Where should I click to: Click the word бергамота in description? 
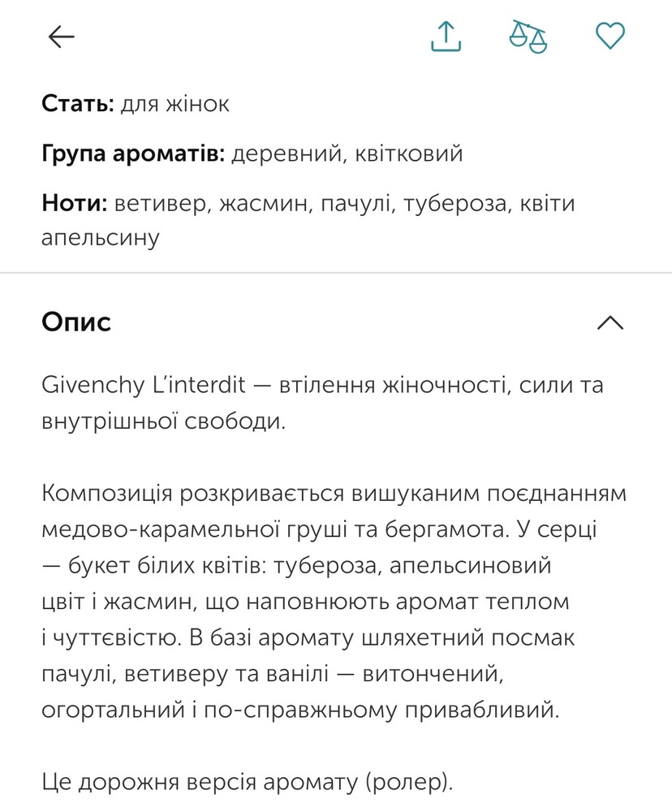click(436, 529)
